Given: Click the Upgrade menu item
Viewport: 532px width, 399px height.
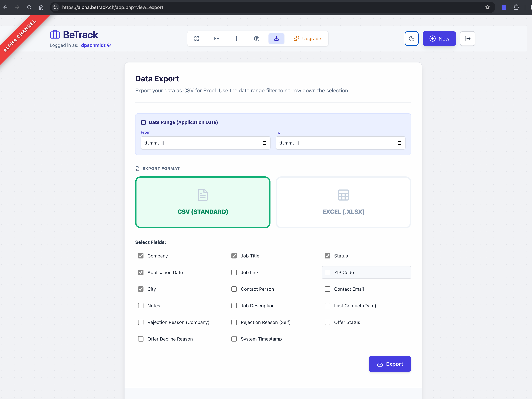Looking at the screenshot, I should click(x=308, y=39).
